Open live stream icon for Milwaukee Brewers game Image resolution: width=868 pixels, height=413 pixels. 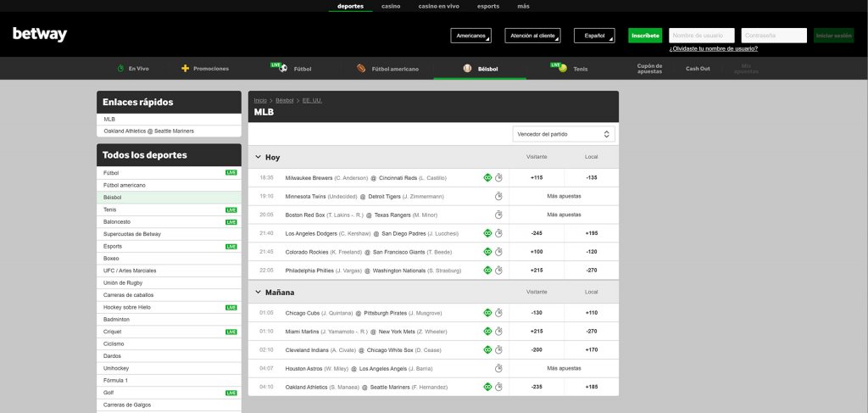(487, 178)
